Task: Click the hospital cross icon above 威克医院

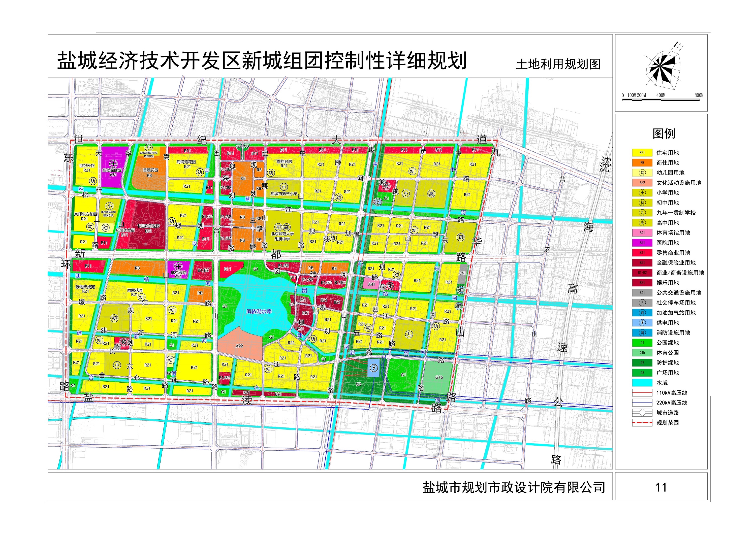Action: point(178,266)
